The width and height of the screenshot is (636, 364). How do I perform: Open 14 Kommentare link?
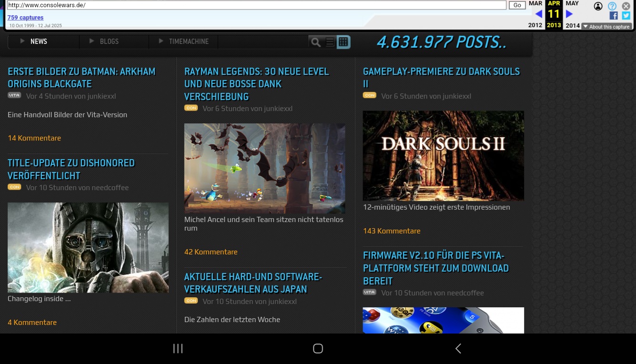click(34, 138)
